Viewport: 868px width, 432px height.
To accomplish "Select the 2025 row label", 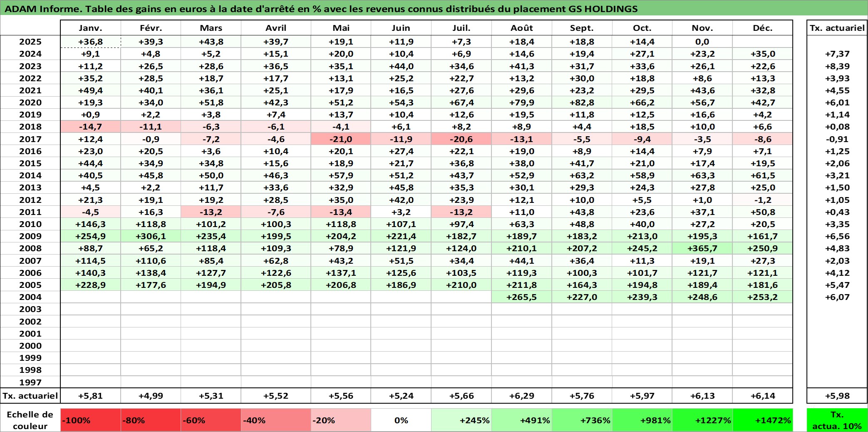I will [30, 42].
